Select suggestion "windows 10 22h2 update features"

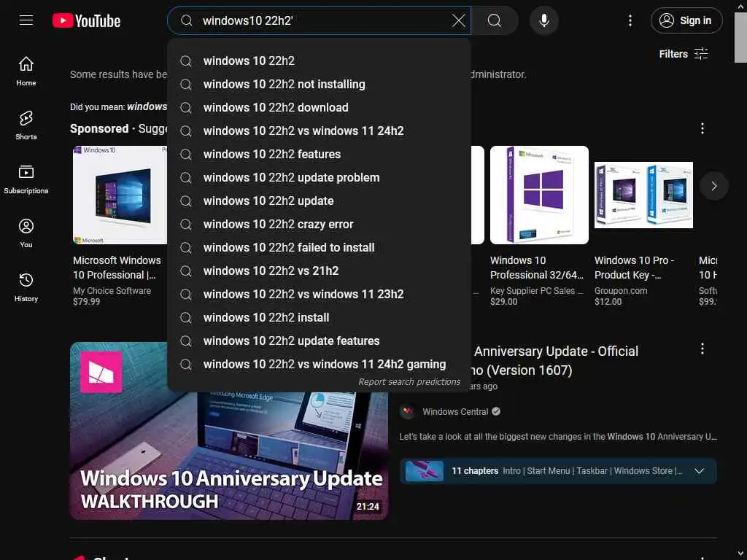coord(319,341)
